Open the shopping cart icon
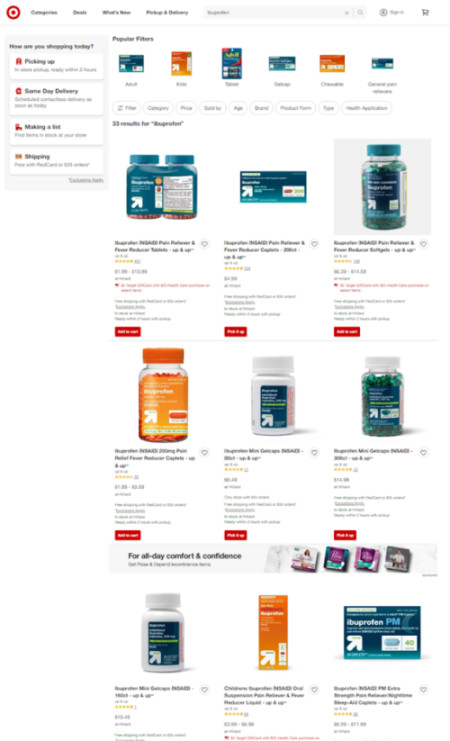The width and height of the screenshot is (450, 741). (425, 12)
